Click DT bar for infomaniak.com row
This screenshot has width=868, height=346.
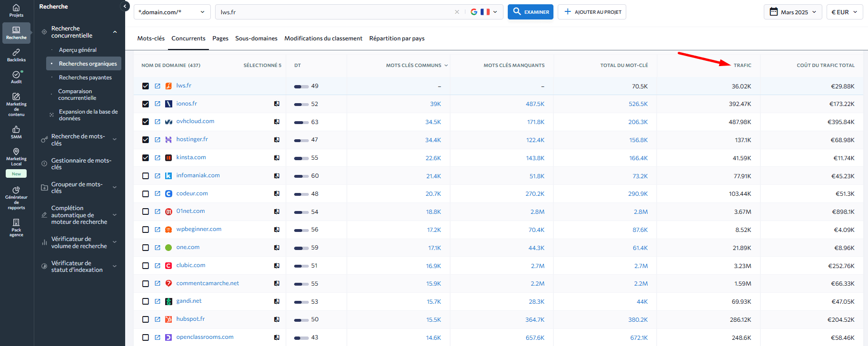(x=301, y=176)
